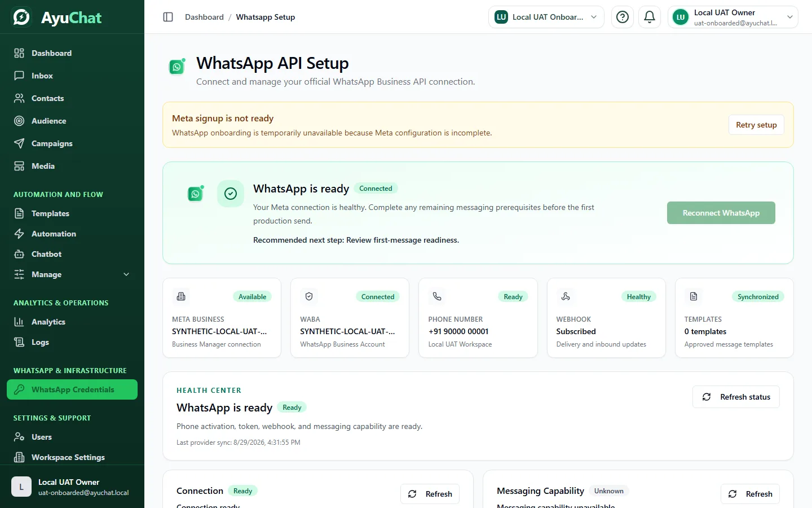The height and width of the screenshot is (508, 812).
Task: Click the Workspace Settings building icon
Action: 19,457
